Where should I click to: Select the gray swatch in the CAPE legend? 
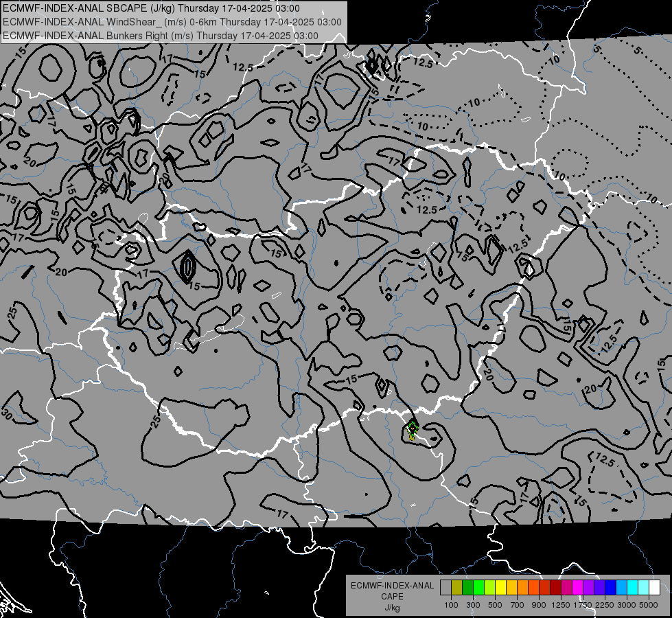coord(445,588)
